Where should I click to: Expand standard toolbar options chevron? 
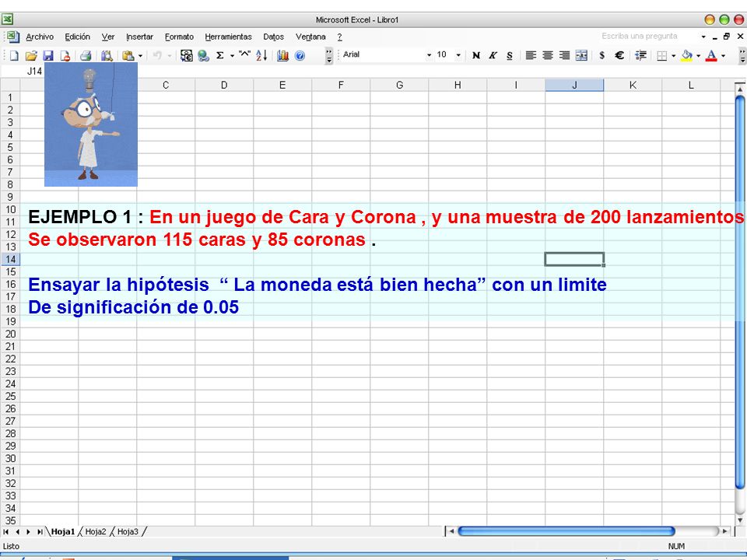tap(329, 56)
